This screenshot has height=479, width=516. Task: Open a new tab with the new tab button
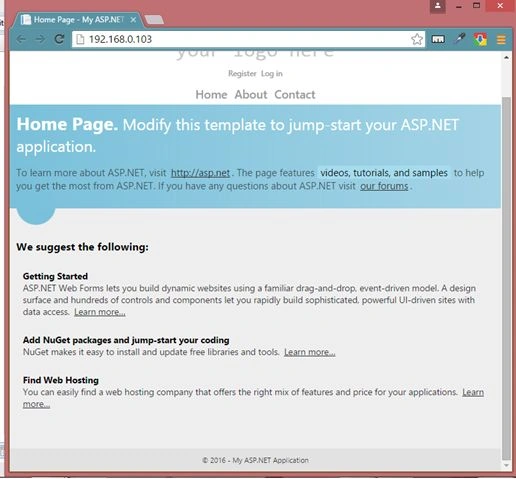pos(154,20)
